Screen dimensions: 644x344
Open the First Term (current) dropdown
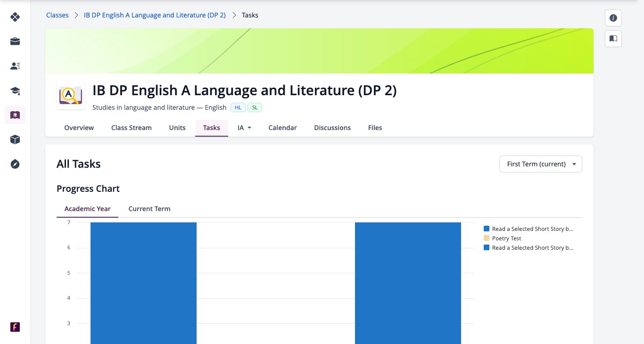(x=541, y=164)
